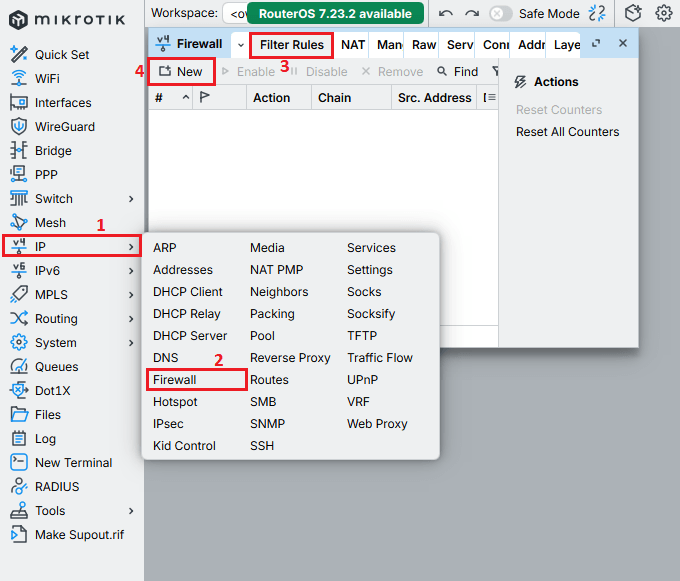The height and width of the screenshot is (581, 680).
Task: Open the RADIUS menu
Action: point(45,486)
